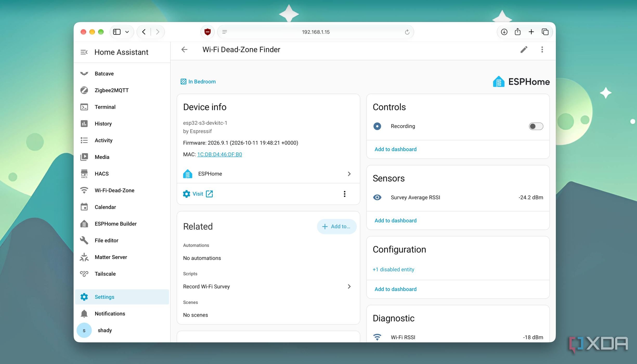Toggle the Recording switch
637x364 pixels.
click(x=536, y=126)
